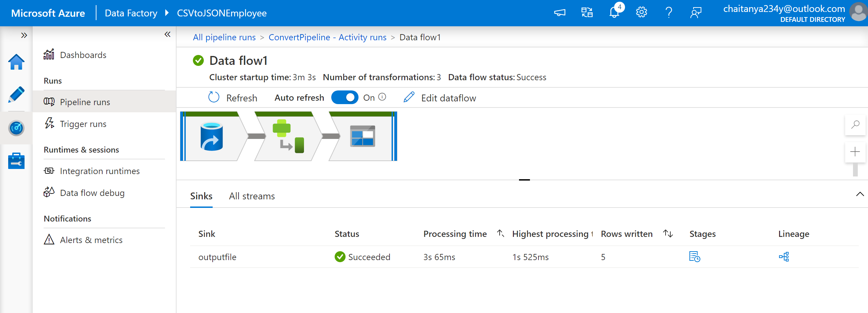This screenshot has width=868, height=313.
Task: Switch to the Sinks tab
Action: pyautogui.click(x=201, y=196)
